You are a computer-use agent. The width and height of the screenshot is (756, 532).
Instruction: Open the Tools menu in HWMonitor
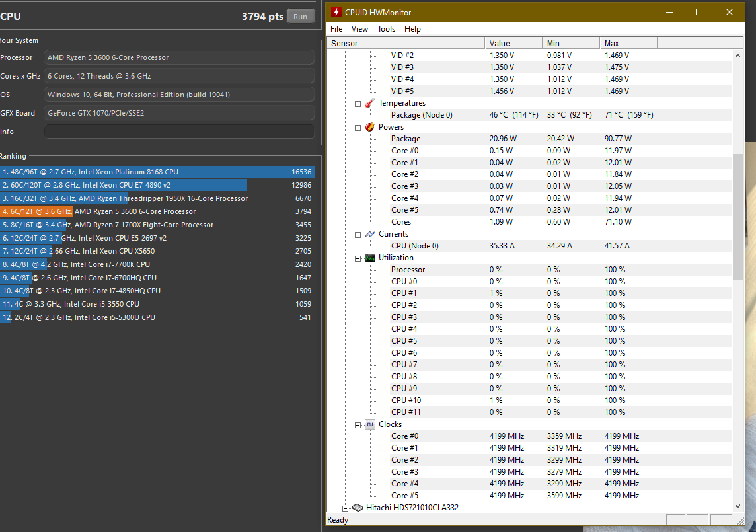tap(386, 29)
